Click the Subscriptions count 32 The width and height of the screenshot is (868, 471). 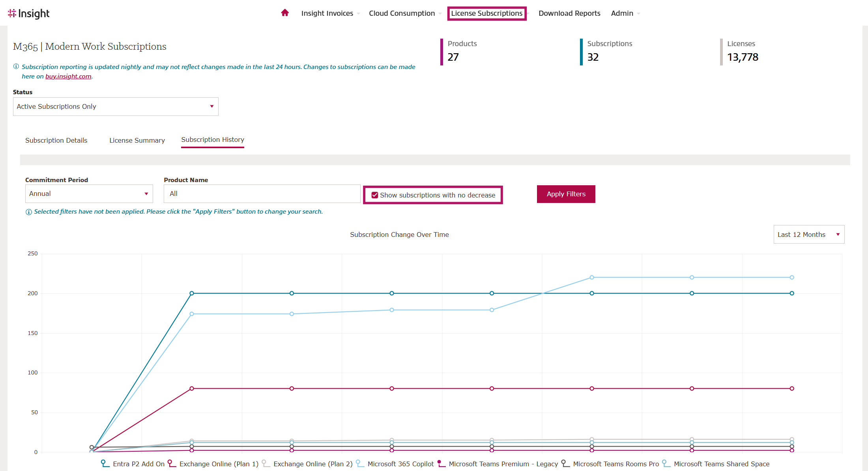click(593, 57)
